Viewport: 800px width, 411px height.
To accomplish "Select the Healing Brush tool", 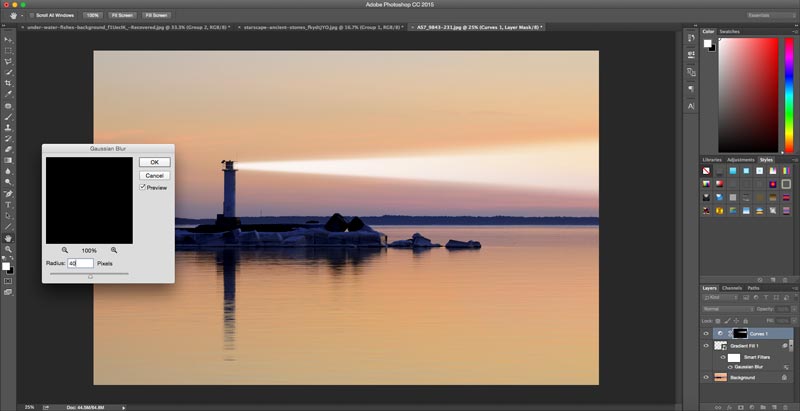I will point(8,107).
